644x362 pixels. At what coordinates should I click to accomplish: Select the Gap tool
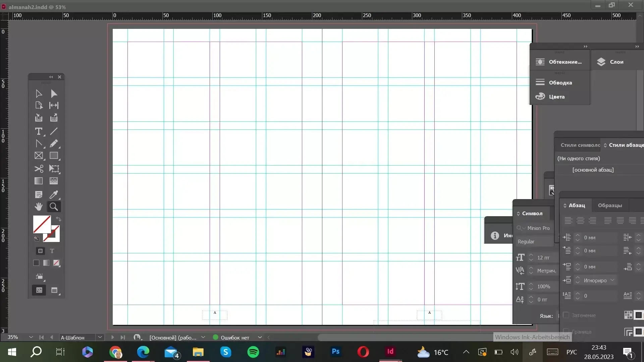54,106
